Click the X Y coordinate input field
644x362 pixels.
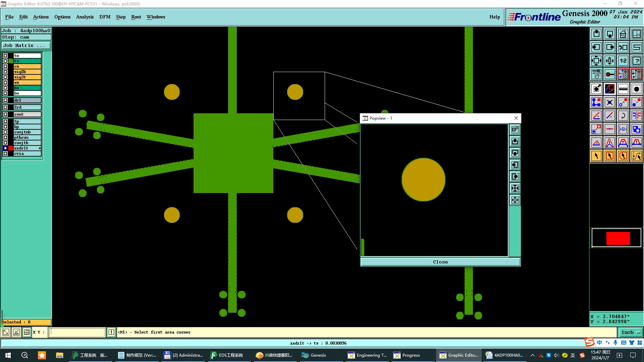[x=77, y=332]
